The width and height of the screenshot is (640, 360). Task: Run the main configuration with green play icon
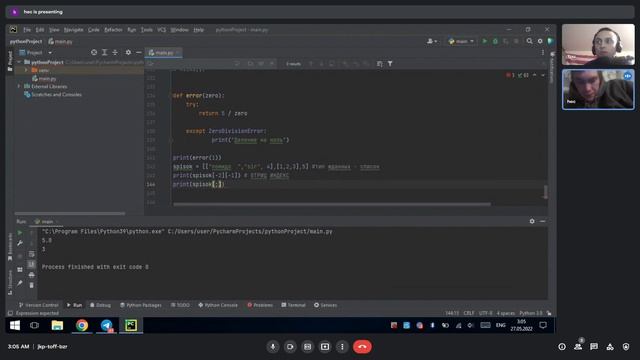pos(484,41)
